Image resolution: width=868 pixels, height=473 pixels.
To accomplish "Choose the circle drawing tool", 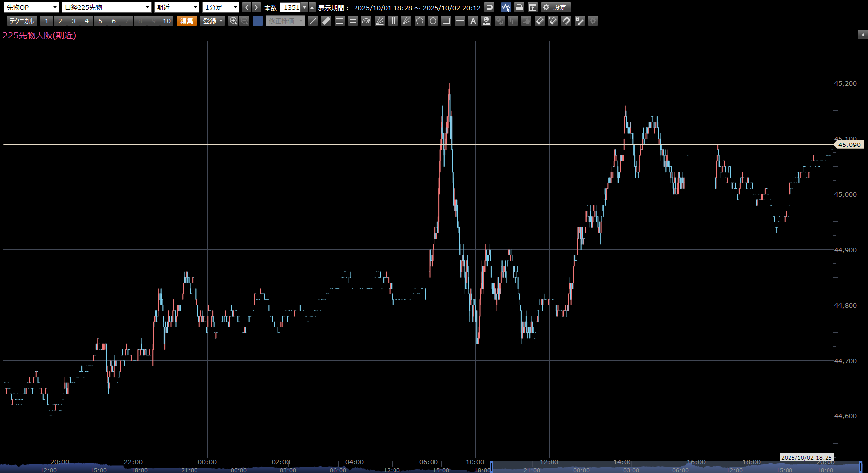I will pos(433,21).
